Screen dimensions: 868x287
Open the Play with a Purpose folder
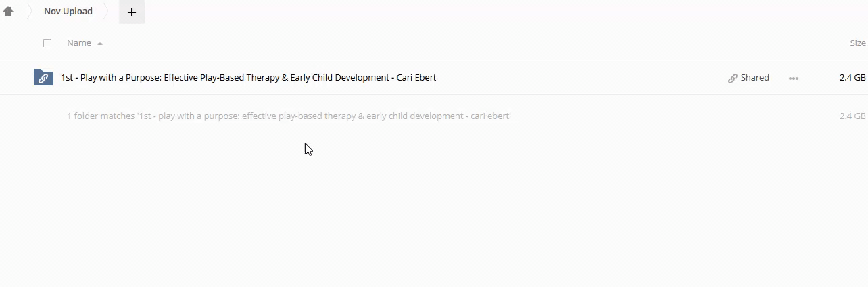click(248, 78)
